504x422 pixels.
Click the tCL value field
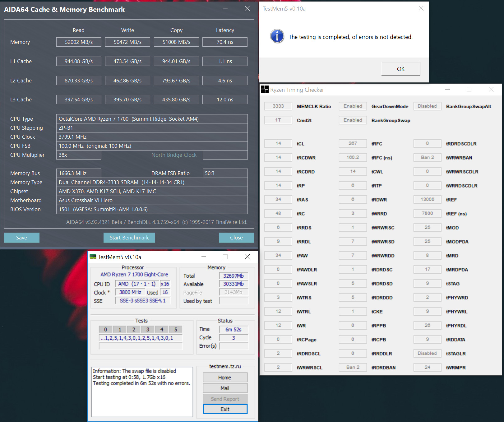pos(278,143)
